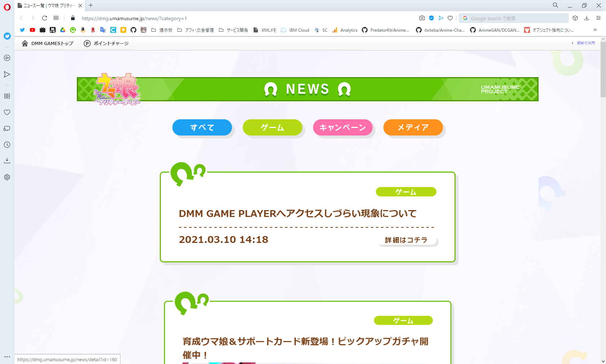Open the Analytics bookmark

pyautogui.click(x=345, y=30)
